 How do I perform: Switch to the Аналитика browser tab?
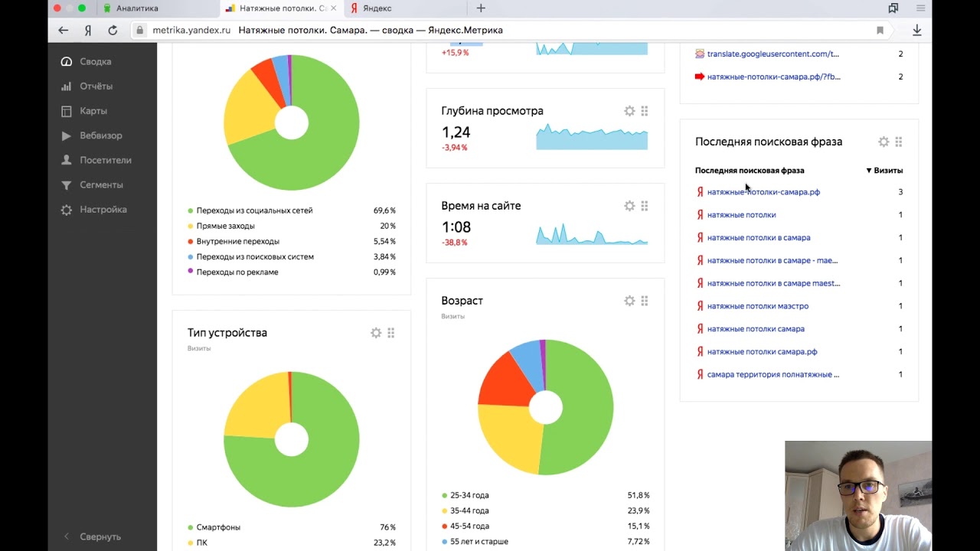tap(137, 8)
